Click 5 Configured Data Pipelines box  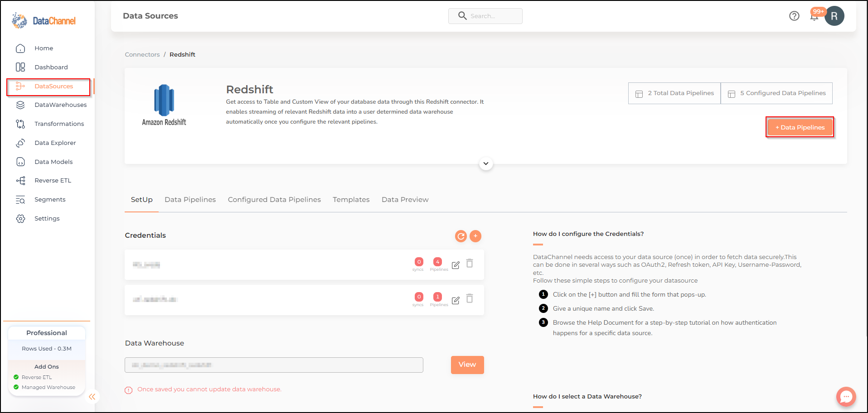pos(776,93)
